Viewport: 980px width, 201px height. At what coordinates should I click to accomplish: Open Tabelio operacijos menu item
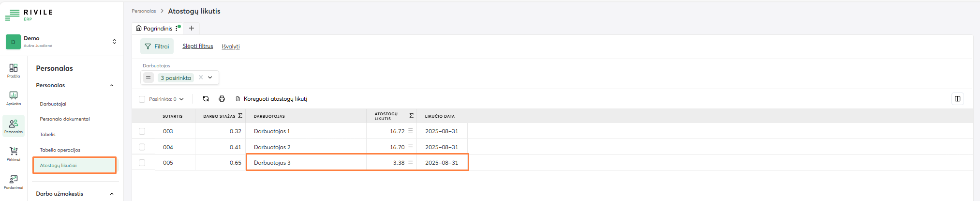click(60, 150)
